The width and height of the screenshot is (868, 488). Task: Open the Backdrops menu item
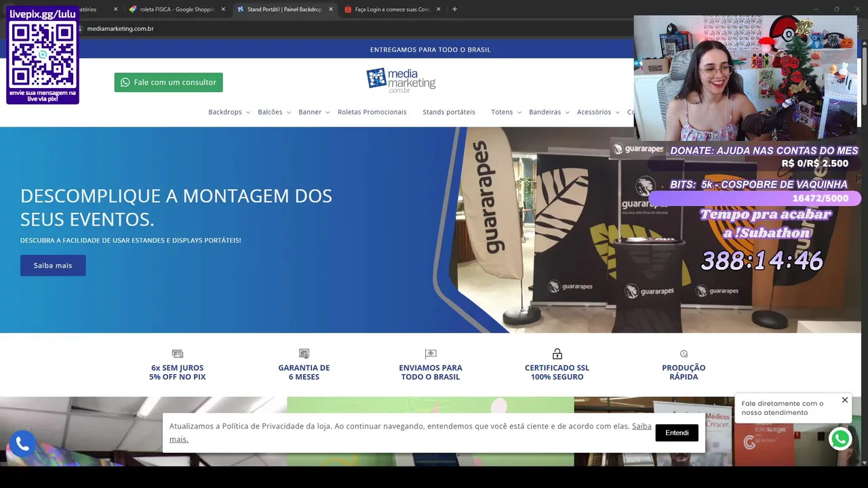point(225,112)
